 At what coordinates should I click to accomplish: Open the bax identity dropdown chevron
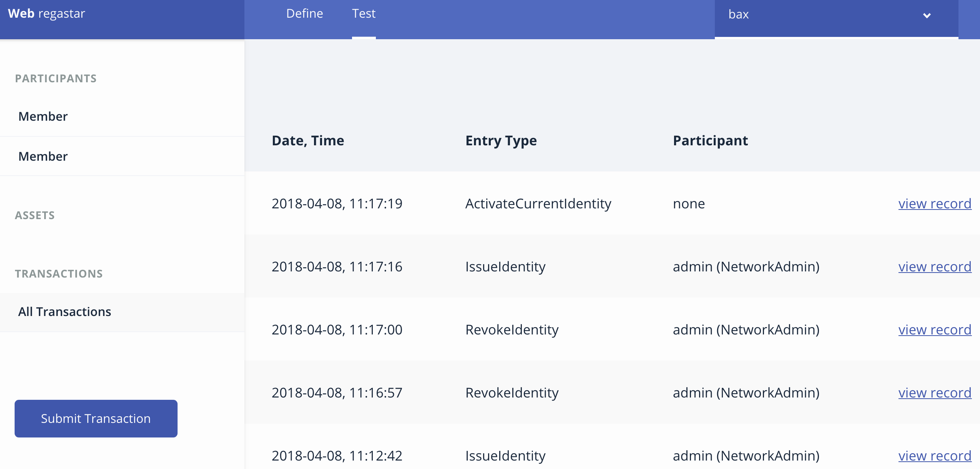[927, 15]
